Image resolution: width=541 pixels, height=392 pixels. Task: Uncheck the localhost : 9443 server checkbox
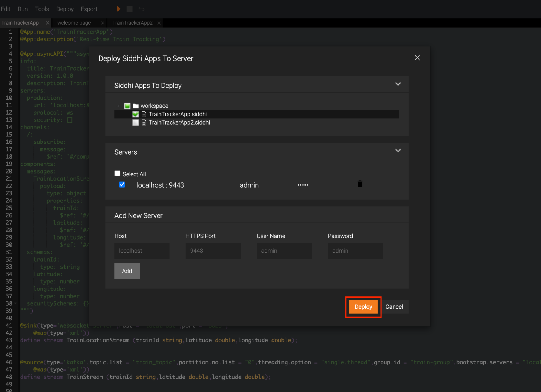(122, 185)
